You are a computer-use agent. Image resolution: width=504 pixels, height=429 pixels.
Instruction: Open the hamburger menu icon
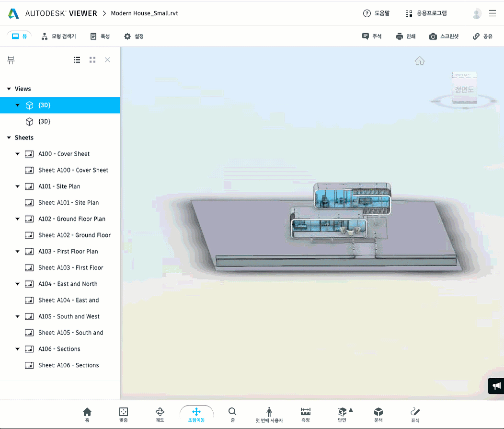pos(493,13)
